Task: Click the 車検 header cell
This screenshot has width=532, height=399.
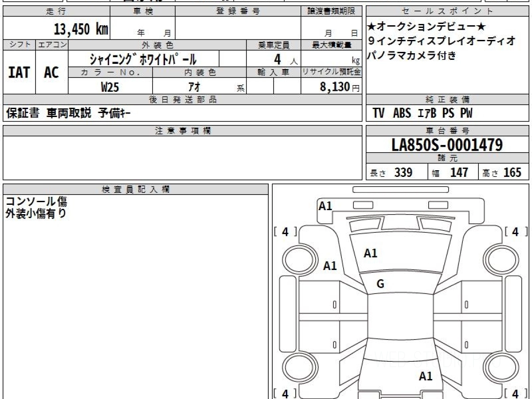Action: point(143,12)
